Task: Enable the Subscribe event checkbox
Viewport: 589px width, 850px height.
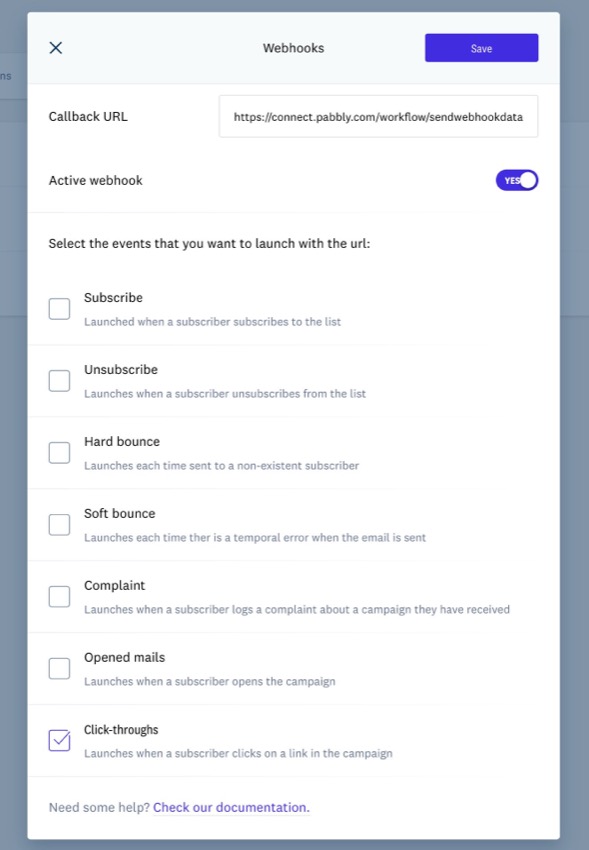Action: point(60,309)
